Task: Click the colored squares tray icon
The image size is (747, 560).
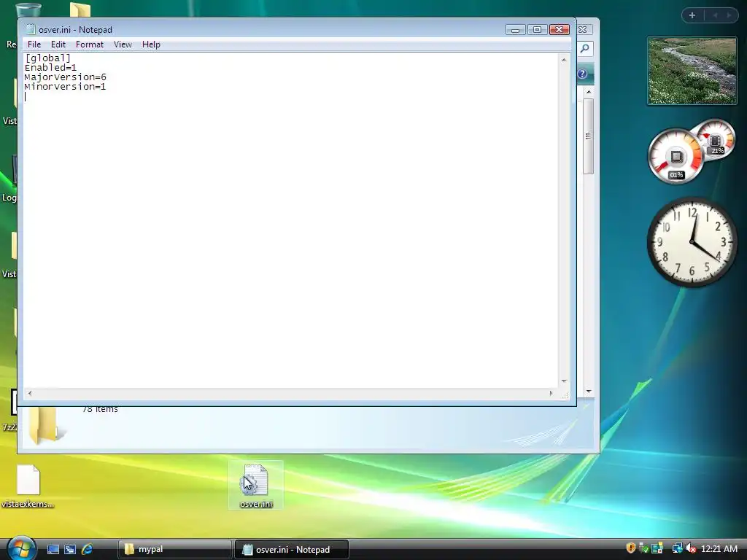Action: point(657,548)
